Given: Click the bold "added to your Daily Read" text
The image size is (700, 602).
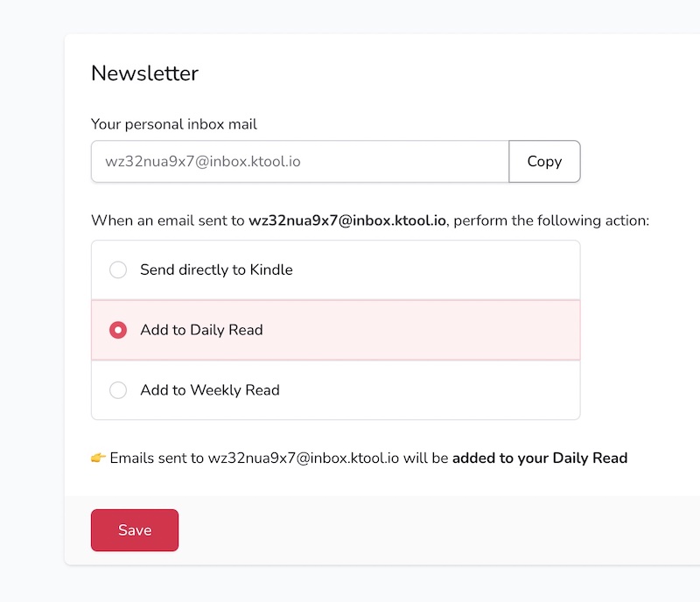Looking at the screenshot, I should 540,458.
